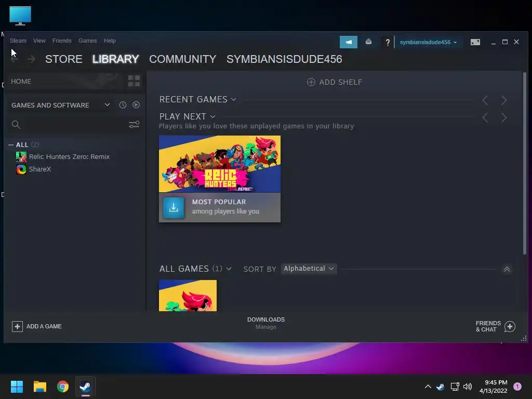Collapse All Games shelf double-chevron icon
532x399 pixels.
point(507,270)
